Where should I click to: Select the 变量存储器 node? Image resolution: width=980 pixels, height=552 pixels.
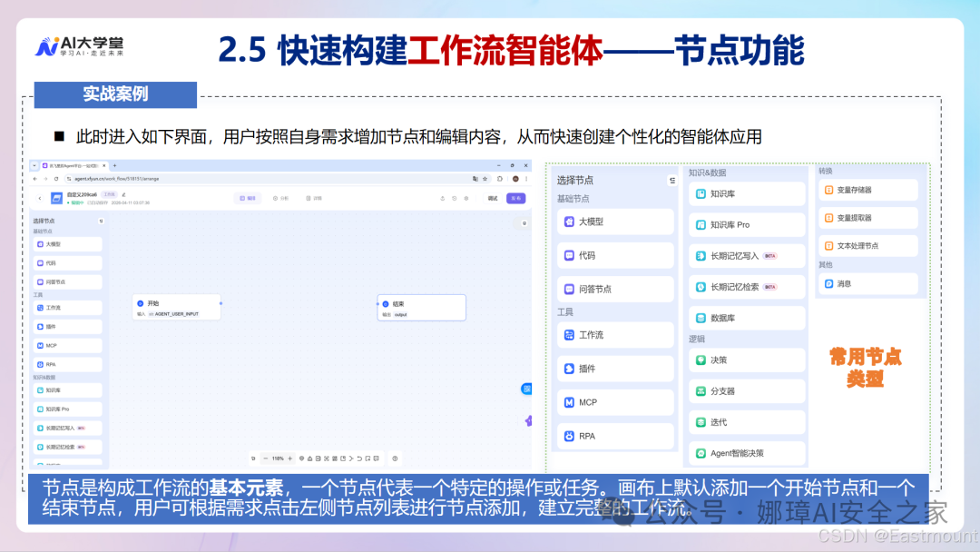pos(868,190)
